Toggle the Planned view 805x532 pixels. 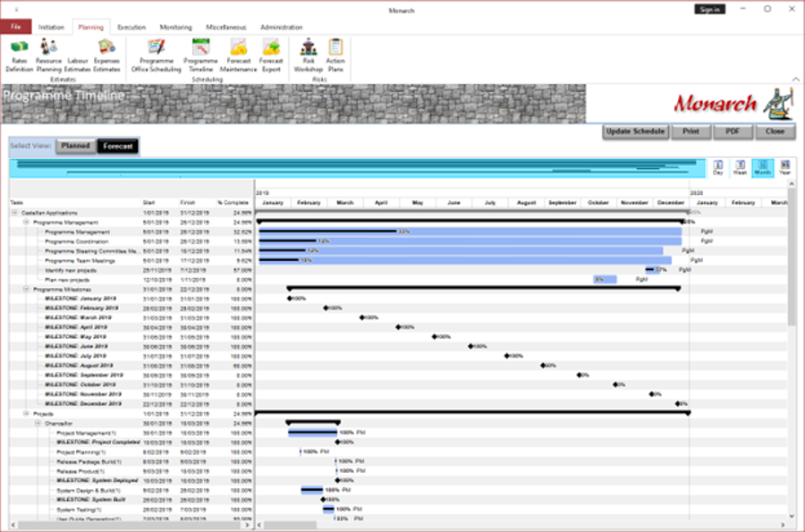76,146
